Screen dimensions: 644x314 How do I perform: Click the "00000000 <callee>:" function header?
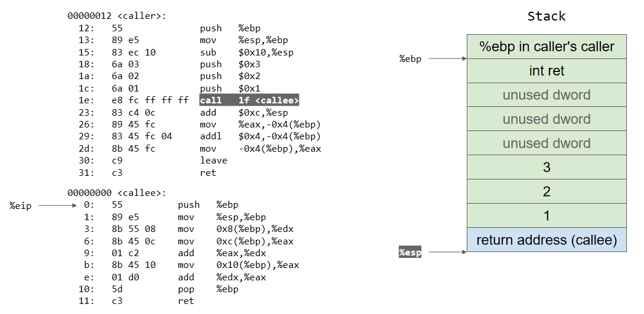pos(117,193)
